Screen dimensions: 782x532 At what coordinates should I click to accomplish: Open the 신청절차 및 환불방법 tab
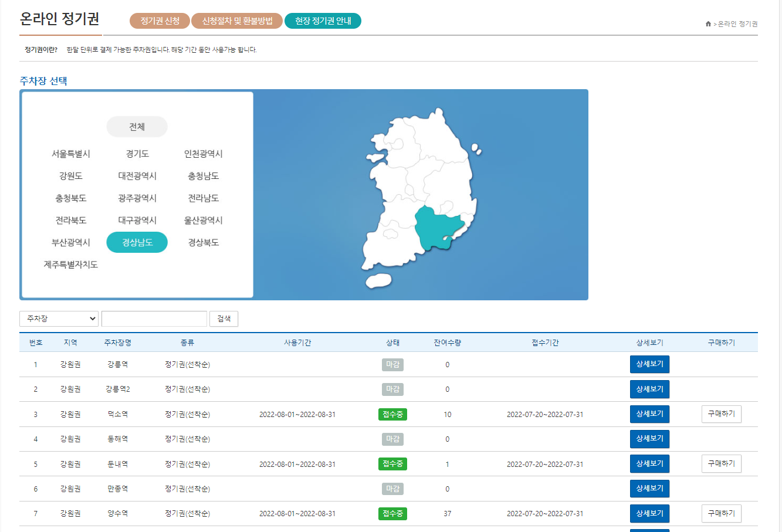coord(237,21)
